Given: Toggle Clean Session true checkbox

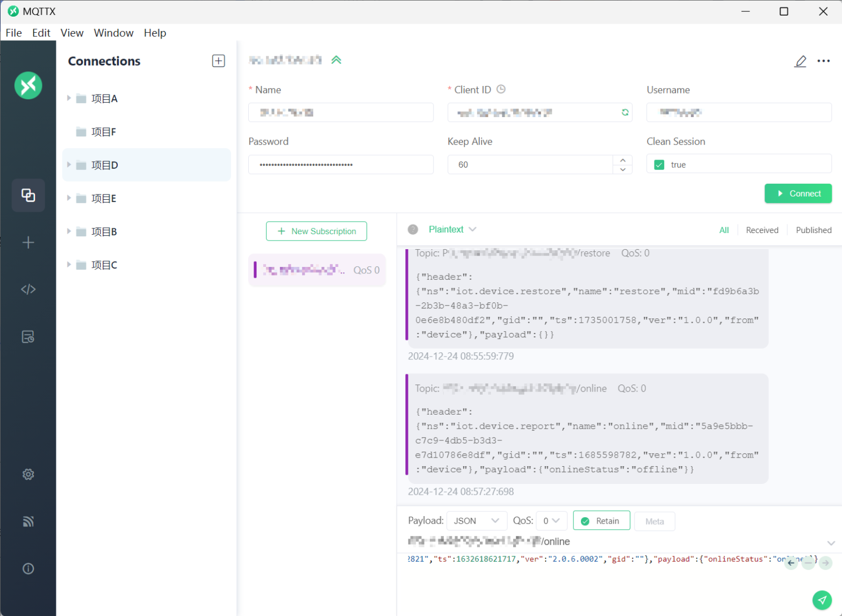Looking at the screenshot, I should coord(659,165).
